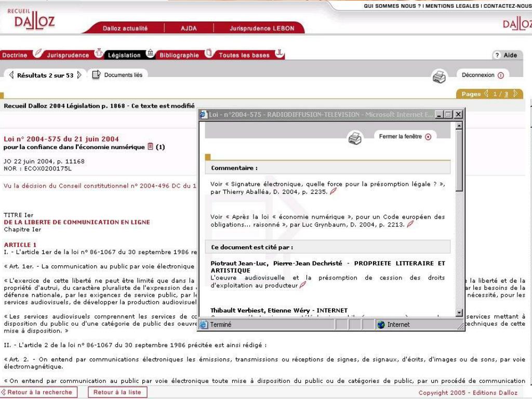Open CONTACTEZ-NOUS link
Viewport: 532px width, 399px height.
[x=508, y=6]
